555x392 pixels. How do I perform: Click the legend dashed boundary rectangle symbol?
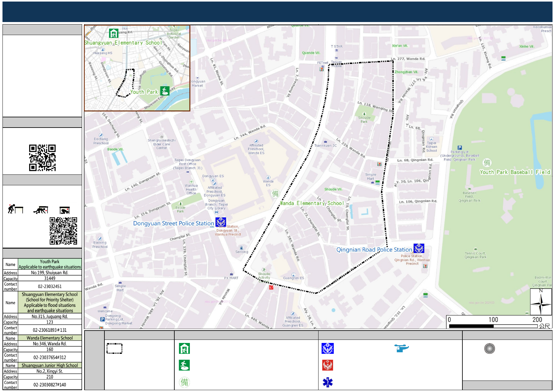coord(114,349)
